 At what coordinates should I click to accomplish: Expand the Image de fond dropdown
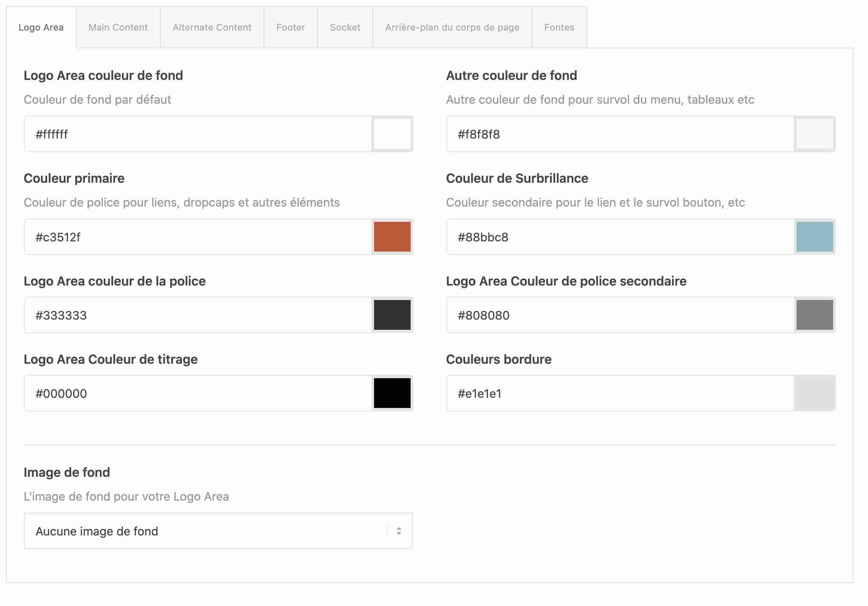tap(218, 531)
